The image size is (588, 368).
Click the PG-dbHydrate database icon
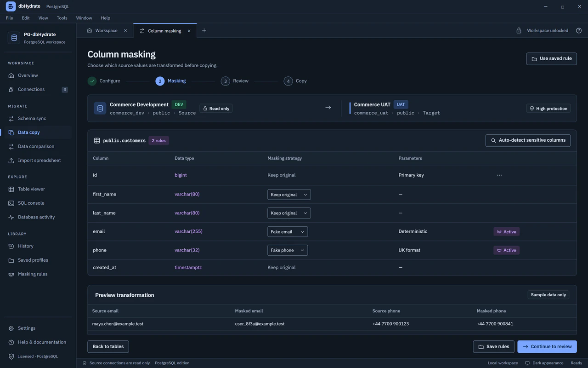pos(14,38)
